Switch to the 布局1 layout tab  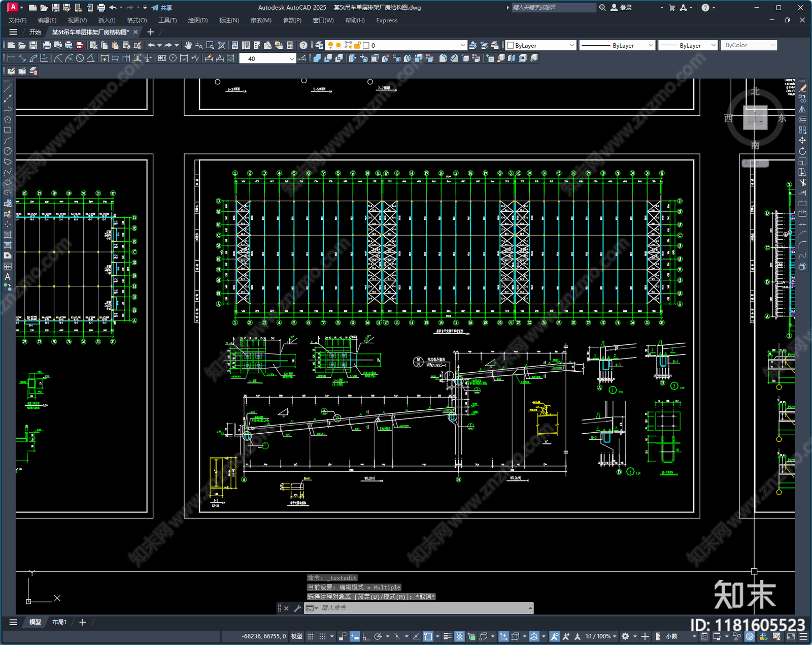tap(59, 622)
